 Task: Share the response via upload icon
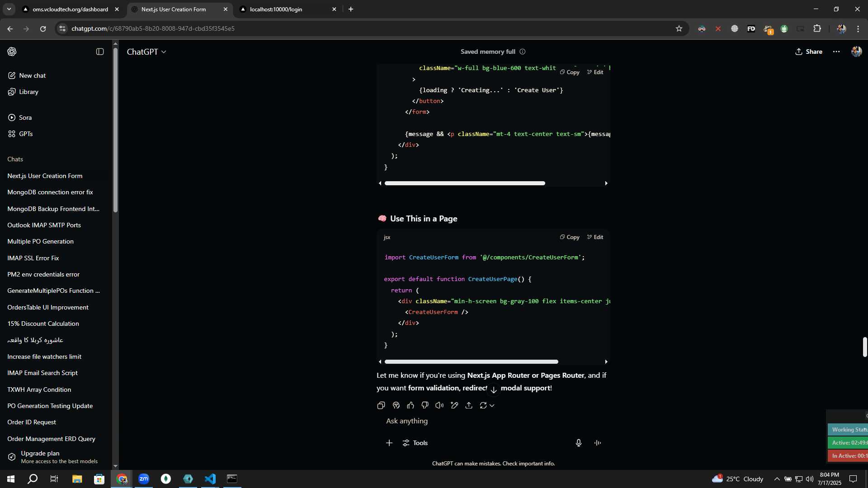[x=469, y=405]
